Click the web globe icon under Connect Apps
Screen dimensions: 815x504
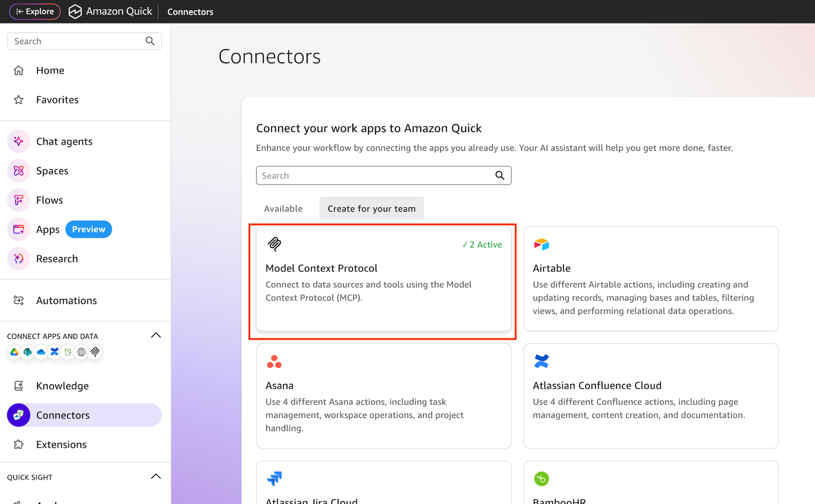(82, 352)
